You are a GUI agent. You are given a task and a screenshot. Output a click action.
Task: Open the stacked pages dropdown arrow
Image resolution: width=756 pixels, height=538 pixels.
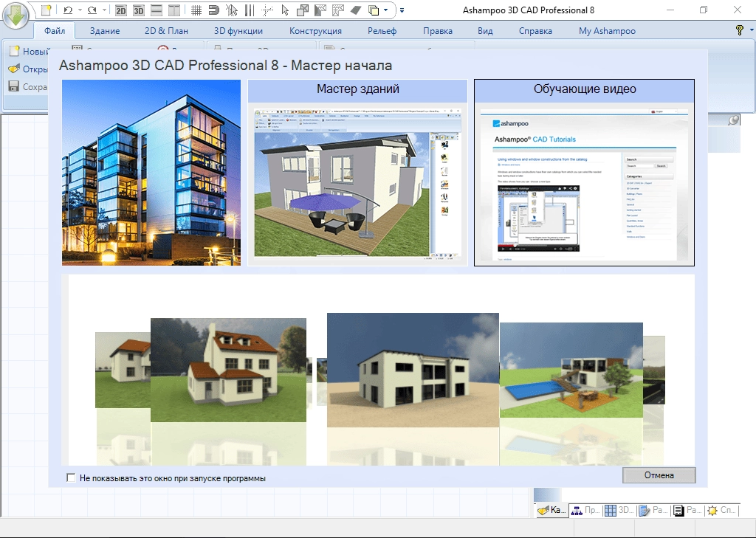coord(385,10)
